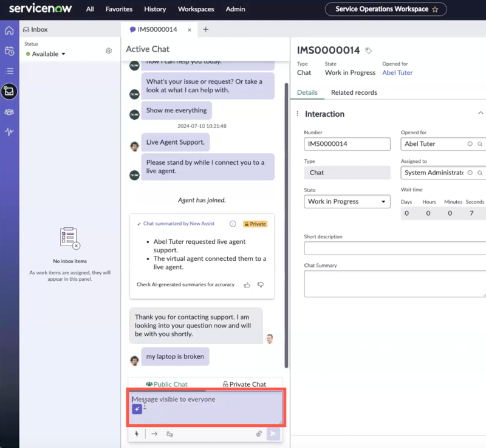The width and height of the screenshot is (486, 448).
Task: Select the Inbox sidebar icon
Action: click(9, 91)
